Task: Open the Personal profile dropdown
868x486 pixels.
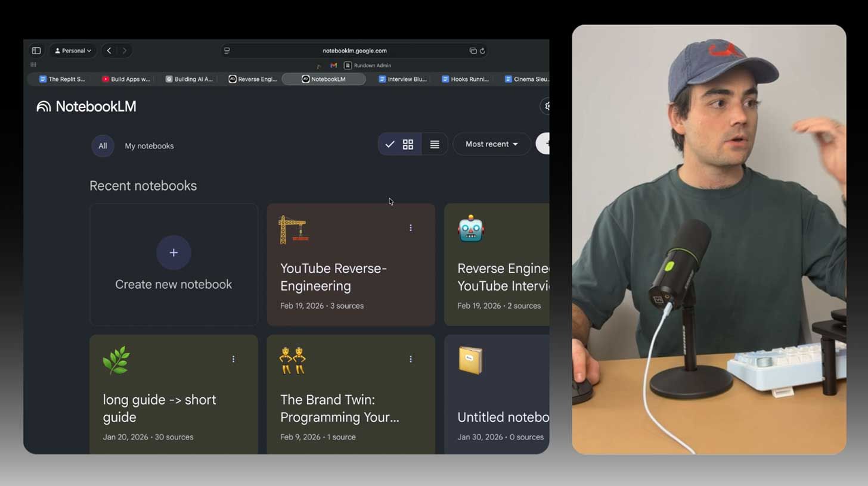Action: 73,51
